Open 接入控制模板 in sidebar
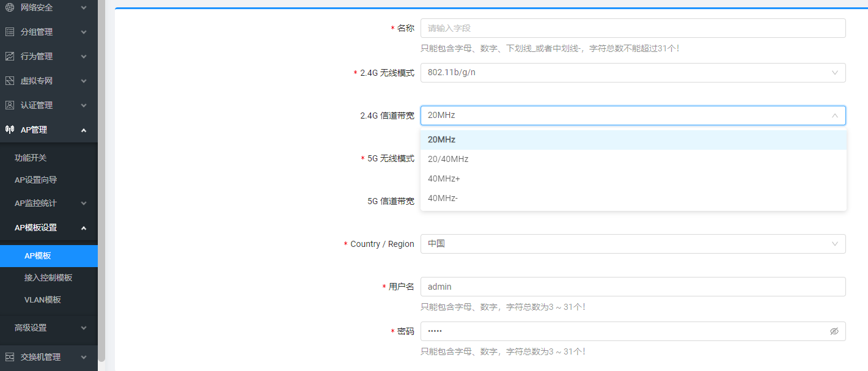The image size is (868, 371). [48, 277]
